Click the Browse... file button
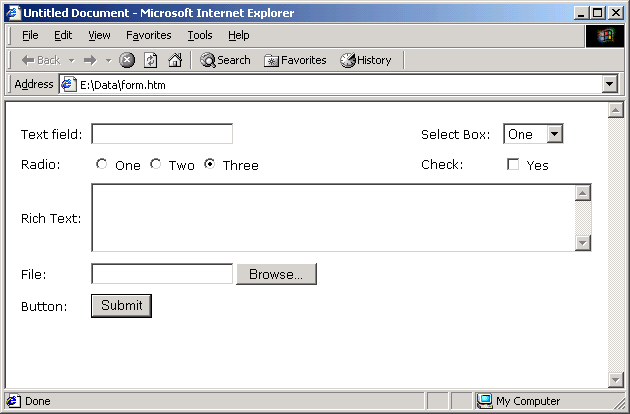This screenshot has width=630, height=414. tap(276, 274)
